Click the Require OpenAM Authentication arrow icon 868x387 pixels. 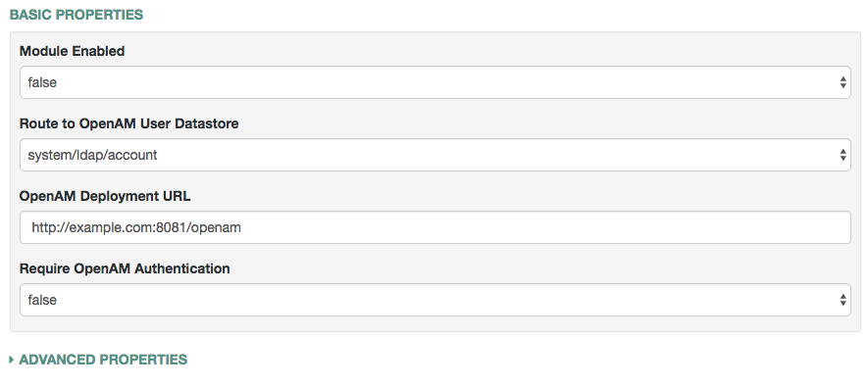(x=842, y=300)
